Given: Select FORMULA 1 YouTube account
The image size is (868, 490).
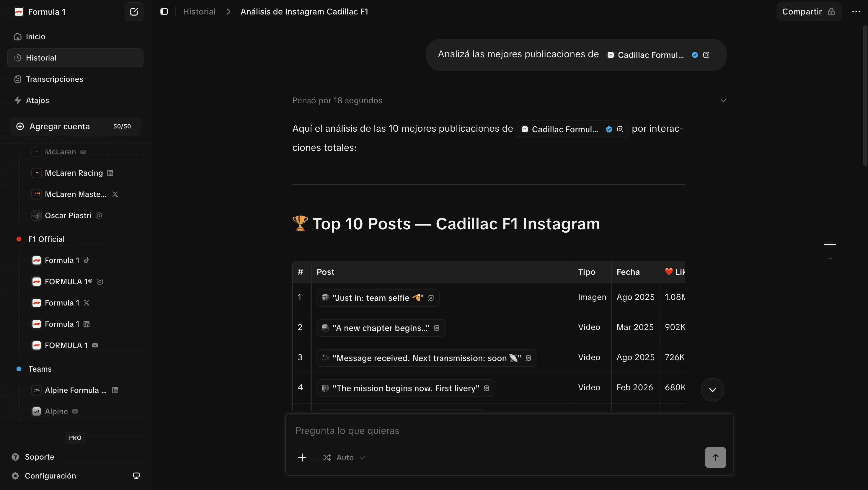Looking at the screenshot, I should 65,345.
